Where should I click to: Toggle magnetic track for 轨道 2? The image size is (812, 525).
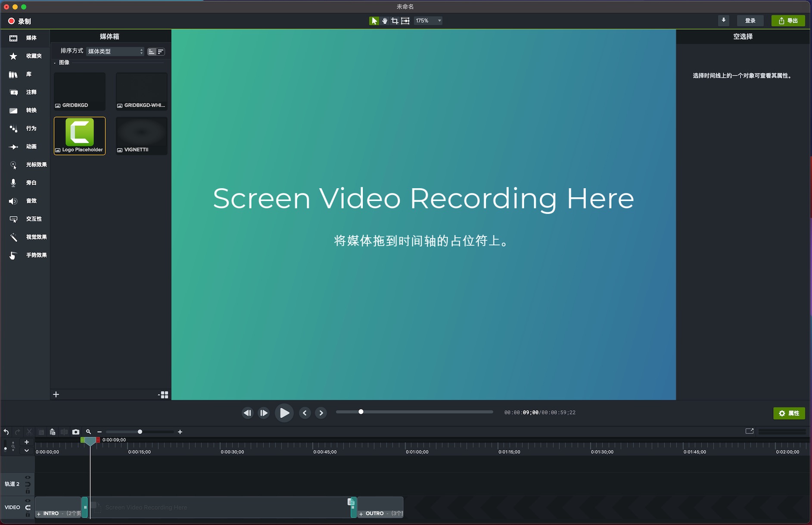28,484
